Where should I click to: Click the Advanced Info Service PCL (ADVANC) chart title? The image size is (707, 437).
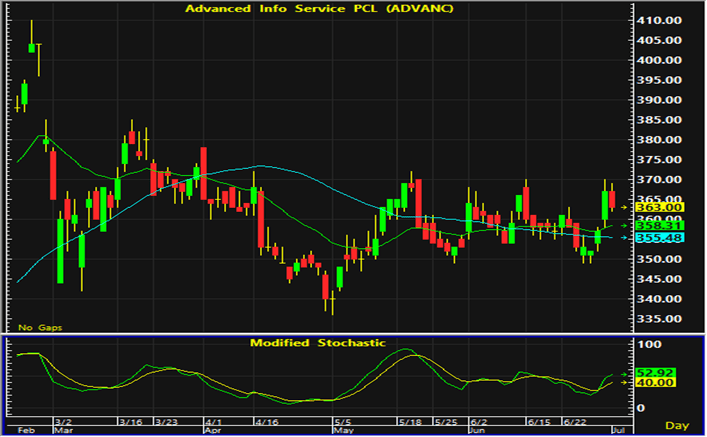tap(319, 9)
